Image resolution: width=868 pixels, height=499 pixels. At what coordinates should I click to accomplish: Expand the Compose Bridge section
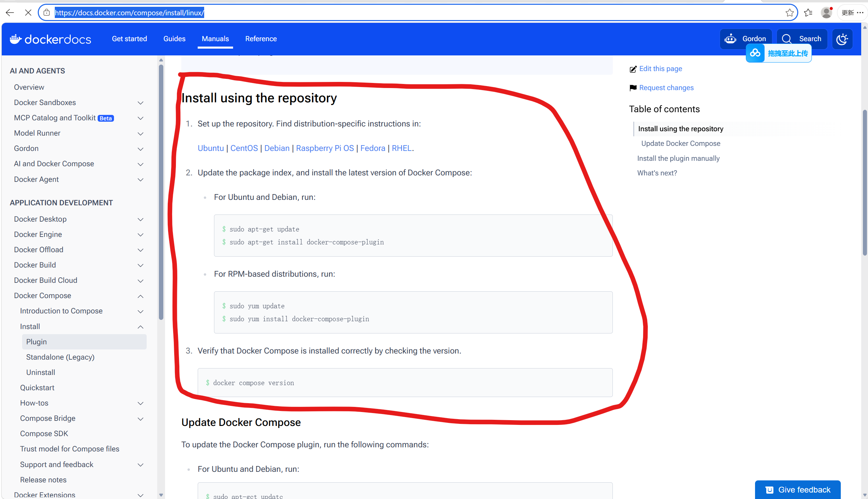(140, 419)
